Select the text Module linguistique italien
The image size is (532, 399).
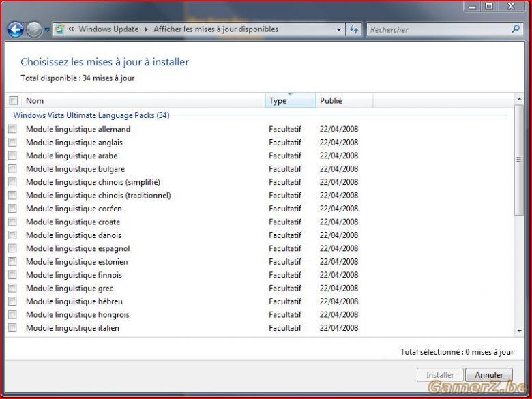pyautogui.click(x=72, y=328)
